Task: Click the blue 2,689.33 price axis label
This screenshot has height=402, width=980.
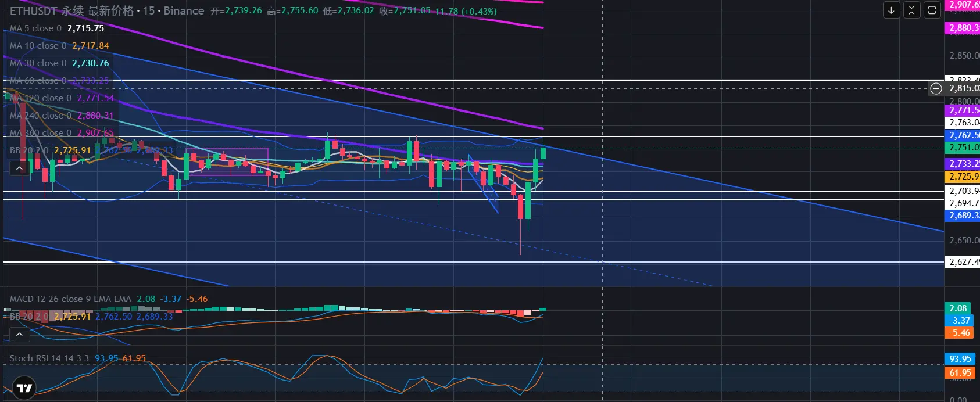Action: point(963,216)
